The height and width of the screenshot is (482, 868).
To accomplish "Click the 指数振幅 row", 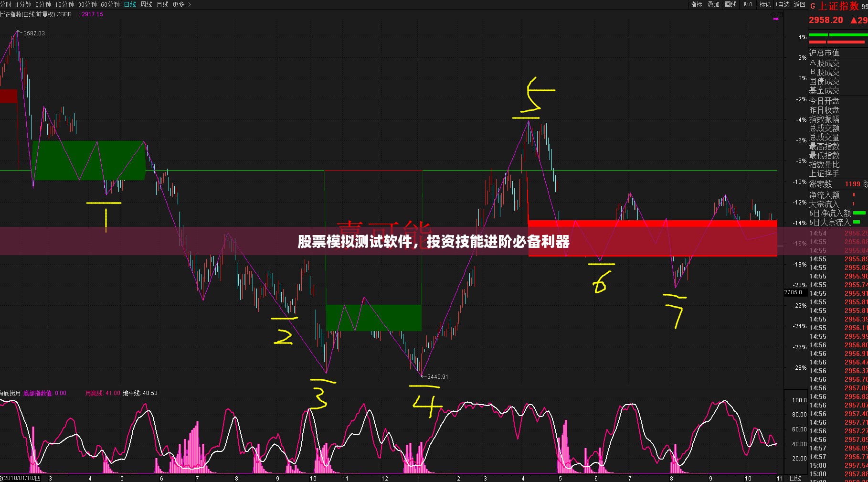I will coord(838,119).
